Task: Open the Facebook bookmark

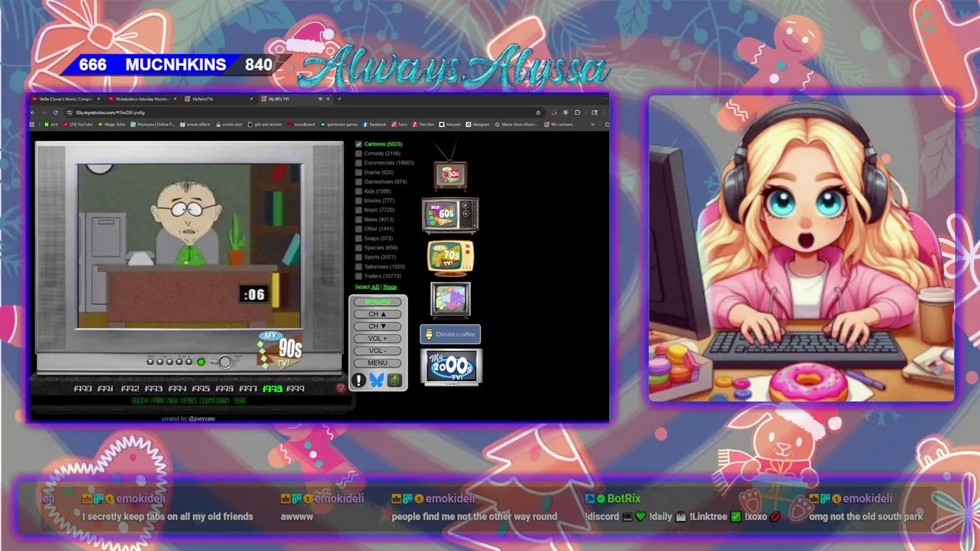Action: (x=374, y=124)
